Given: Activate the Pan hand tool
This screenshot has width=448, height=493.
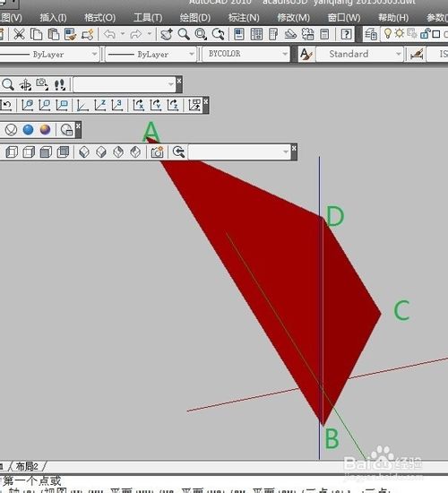Looking at the screenshot, I should 167,34.
